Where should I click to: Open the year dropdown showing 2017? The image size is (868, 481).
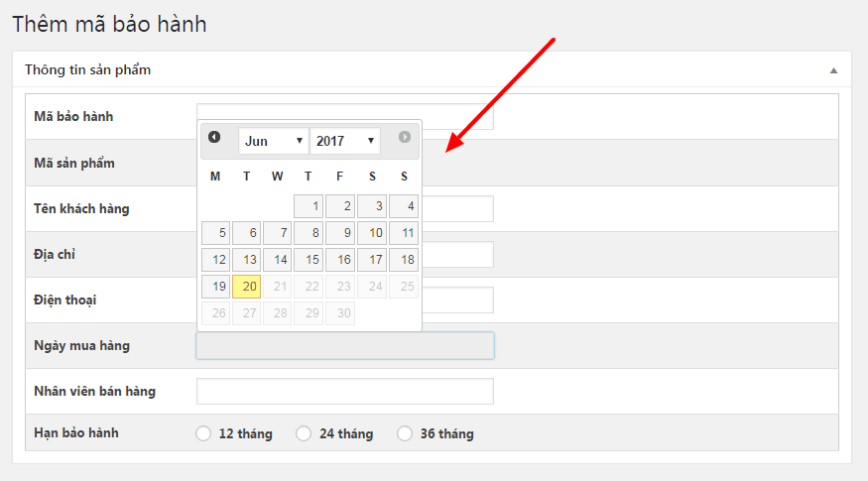(345, 141)
